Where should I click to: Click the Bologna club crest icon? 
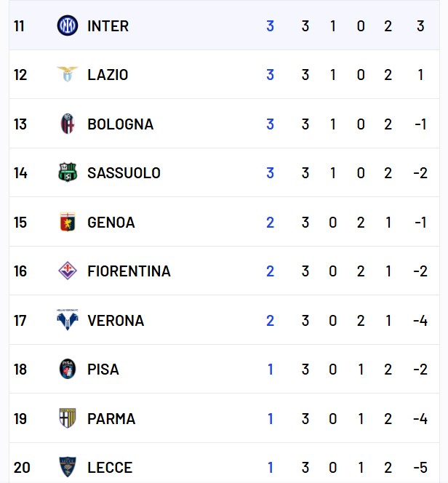pos(68,124)
